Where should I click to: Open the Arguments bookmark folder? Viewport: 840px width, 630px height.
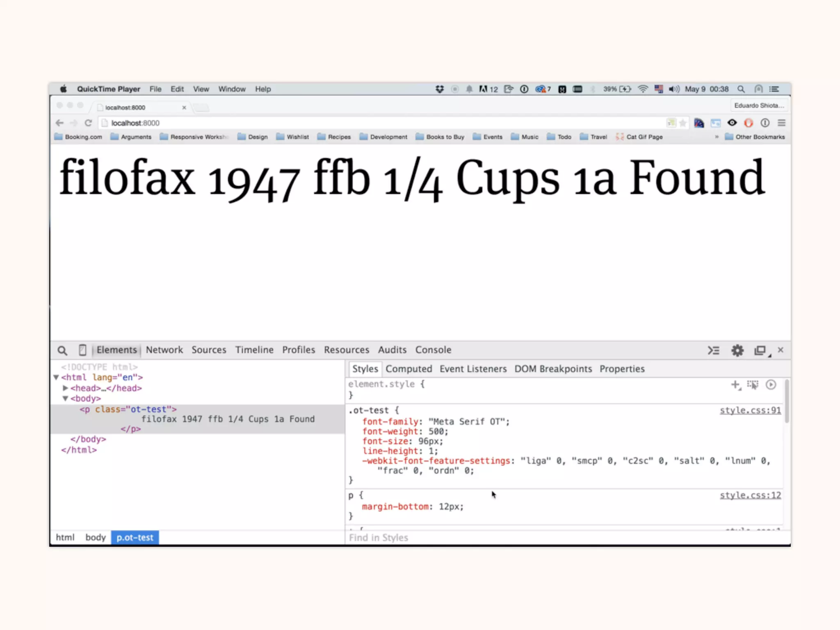pyautogui.click(x=131, y=137)
